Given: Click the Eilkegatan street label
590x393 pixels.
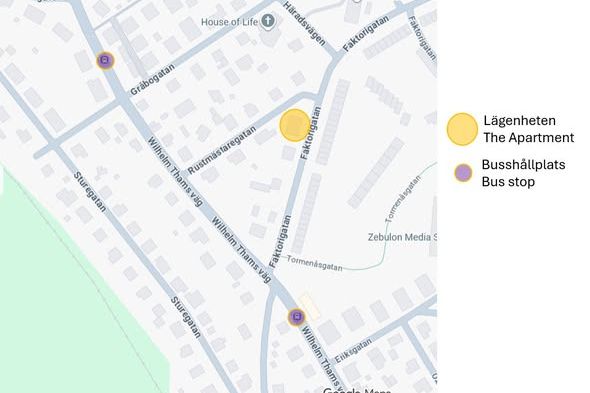Looking at the screenshot, I should click(353, 351).
